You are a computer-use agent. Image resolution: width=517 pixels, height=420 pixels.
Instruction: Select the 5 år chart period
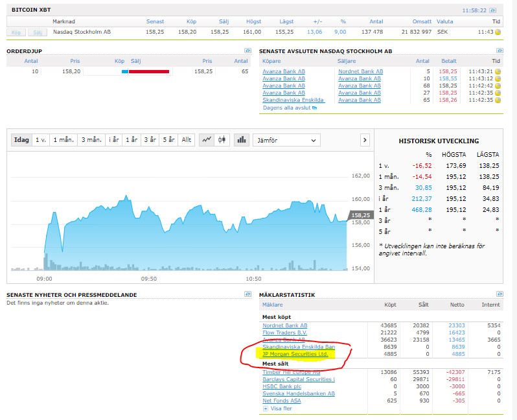click(168, 140)
